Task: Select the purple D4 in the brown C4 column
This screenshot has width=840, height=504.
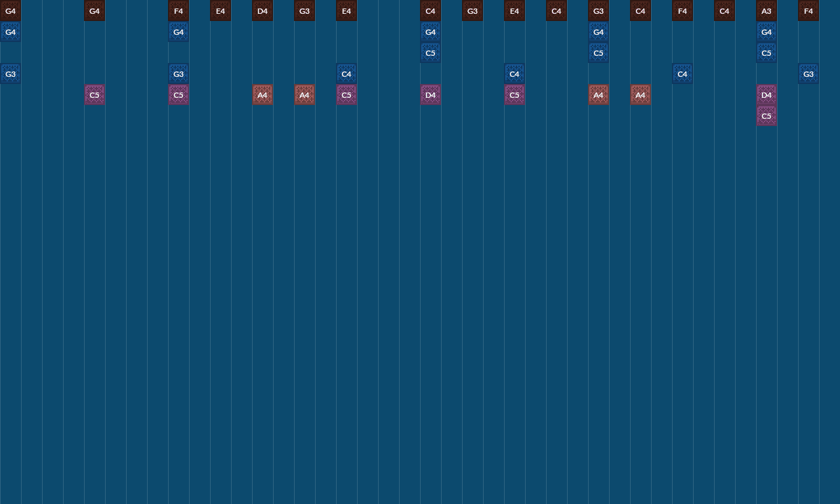Action: click(430, 94)
